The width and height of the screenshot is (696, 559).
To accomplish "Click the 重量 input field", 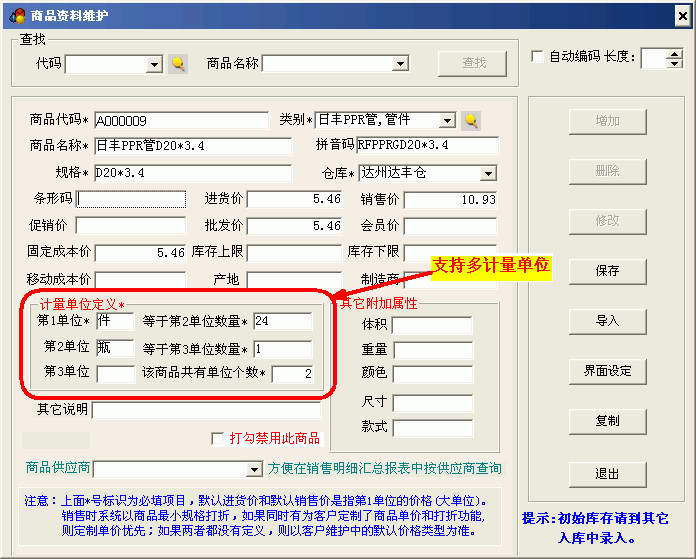I will [433, 350].
